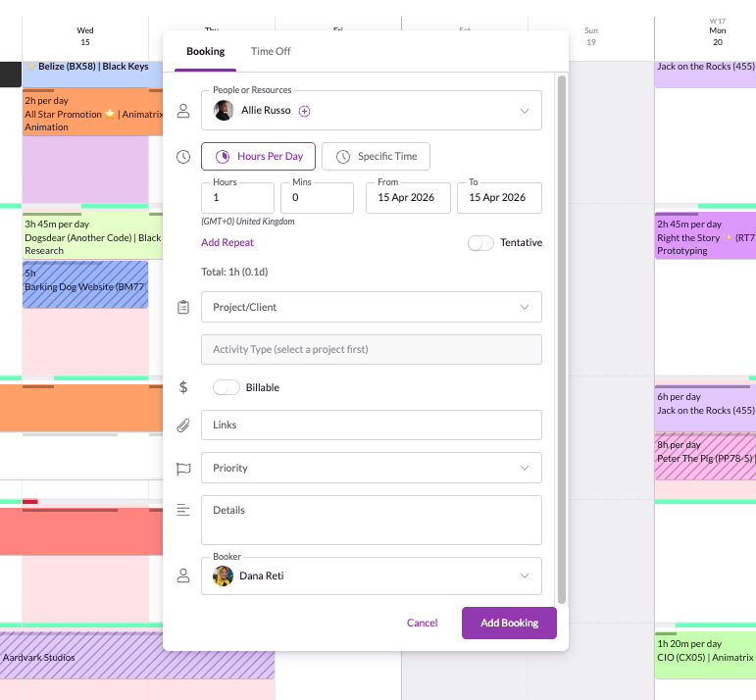Click the From date field
This screenshot has height=700, width=756.
(x=408, y=197)
